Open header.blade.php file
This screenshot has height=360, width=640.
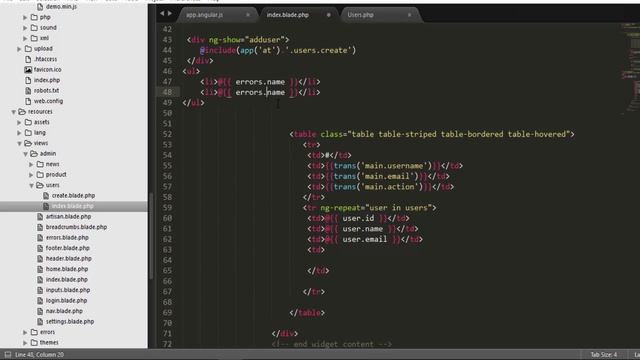(x=69, y=259)
